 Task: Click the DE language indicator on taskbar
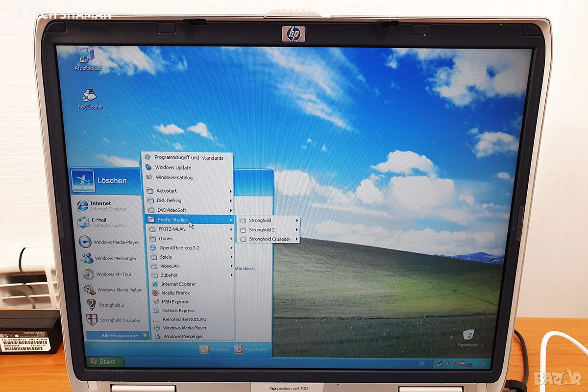click(x=421, y=364)
